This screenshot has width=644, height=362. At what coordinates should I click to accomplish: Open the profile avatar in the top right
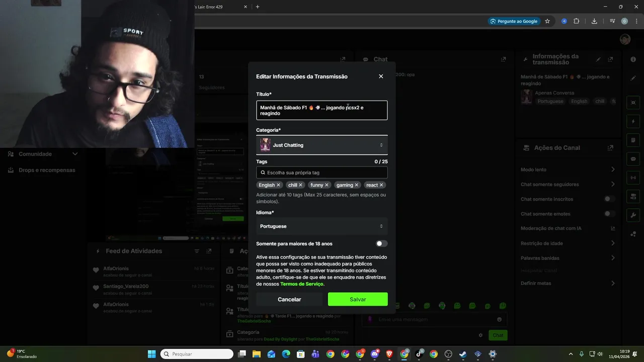625,39
